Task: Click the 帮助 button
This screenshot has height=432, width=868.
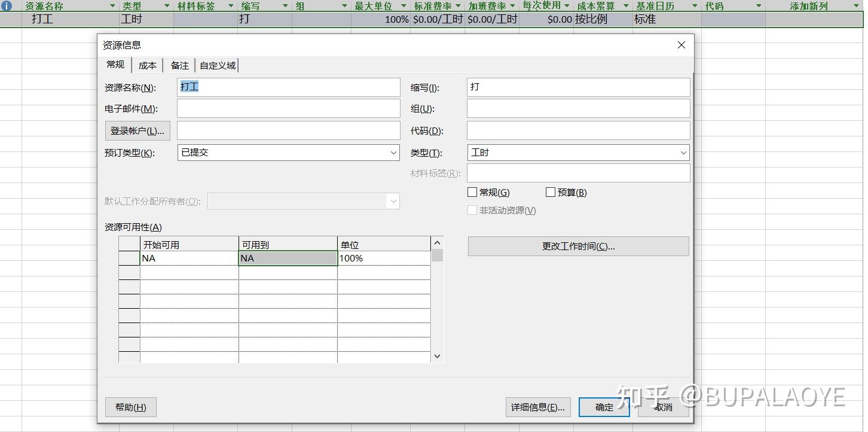Action: 131,407
